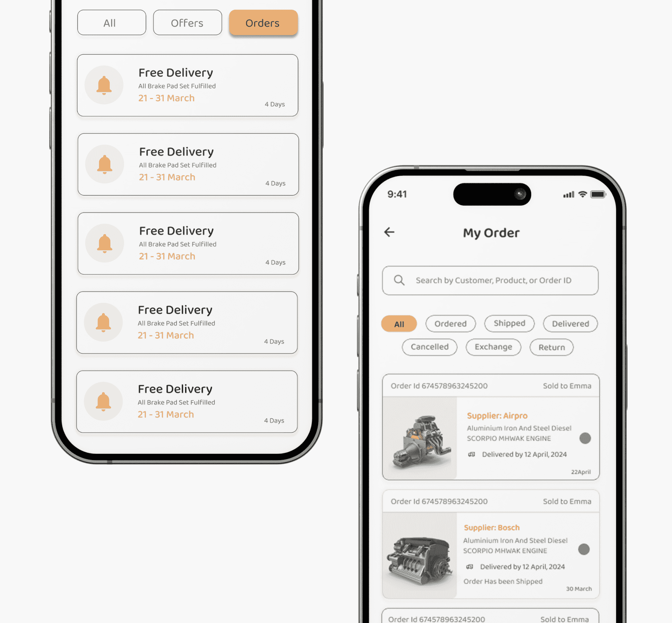
Task: Tap the search input field in My Order
Action: pyautogui.click(x=491, y=280)
